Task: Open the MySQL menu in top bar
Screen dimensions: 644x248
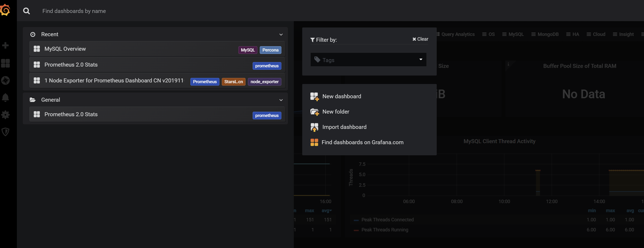Action: point(513,34)
